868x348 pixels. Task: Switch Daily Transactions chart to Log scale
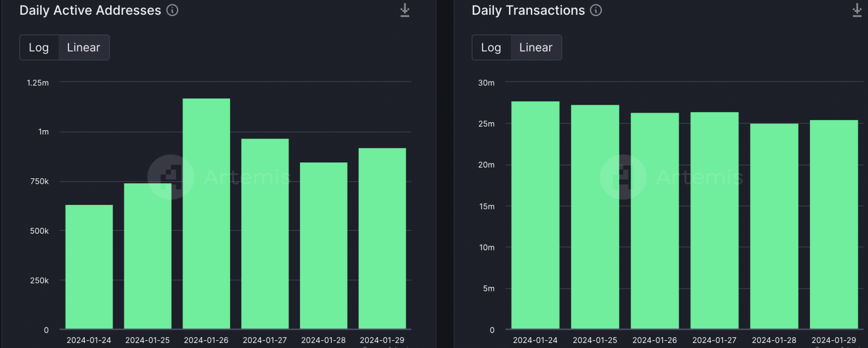491,48
